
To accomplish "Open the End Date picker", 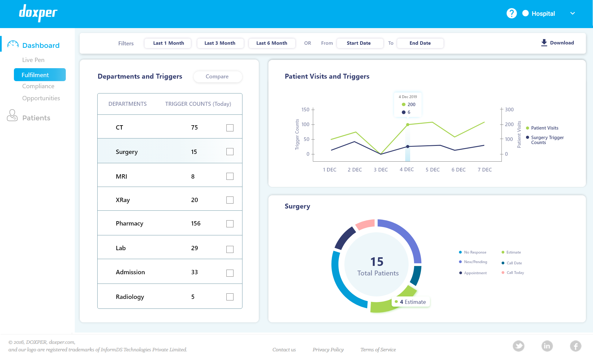I will (x=420, y=43).
